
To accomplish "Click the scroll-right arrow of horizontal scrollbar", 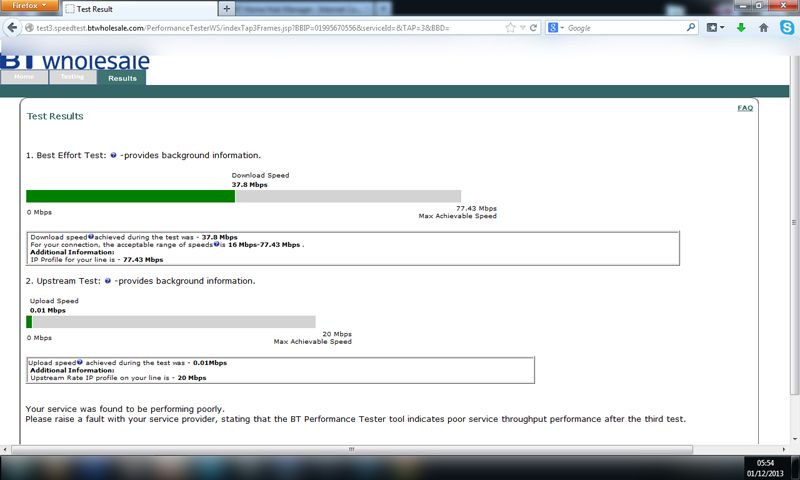I will click(784, 449).
